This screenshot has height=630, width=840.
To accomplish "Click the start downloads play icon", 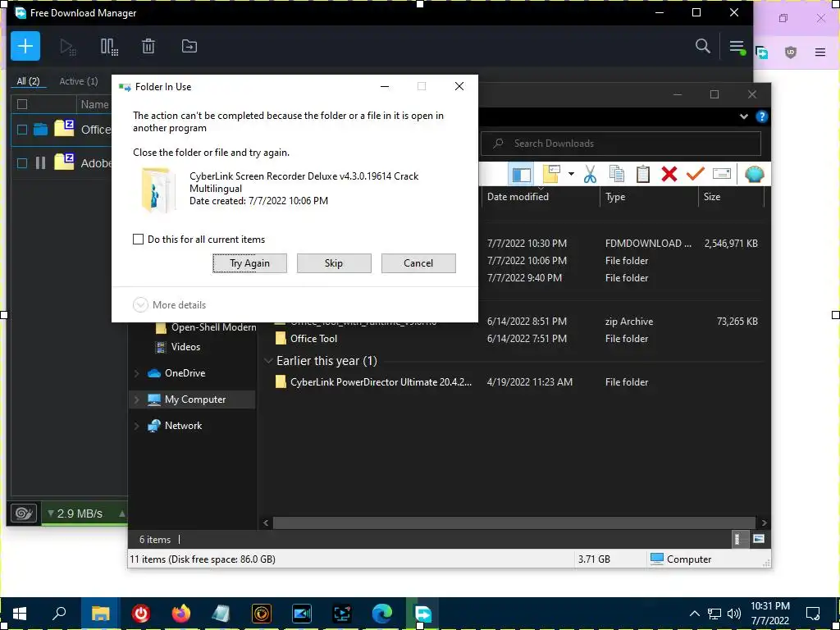I will click(x=67, y=47).
